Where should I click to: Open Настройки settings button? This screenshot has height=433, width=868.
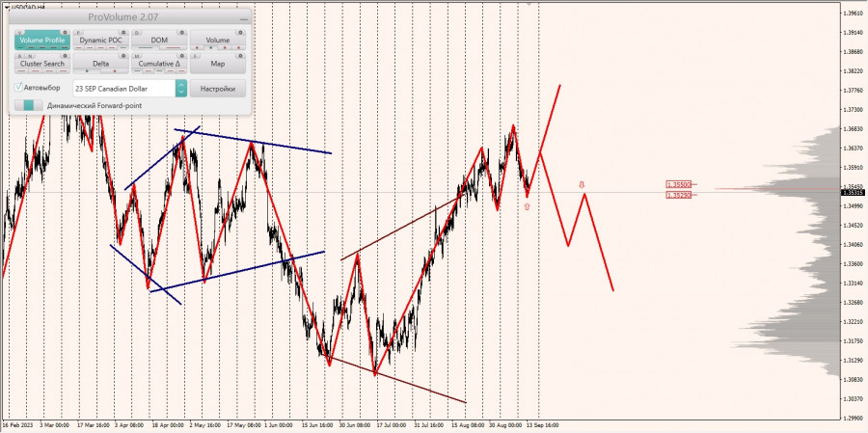(x=218, y=89)
